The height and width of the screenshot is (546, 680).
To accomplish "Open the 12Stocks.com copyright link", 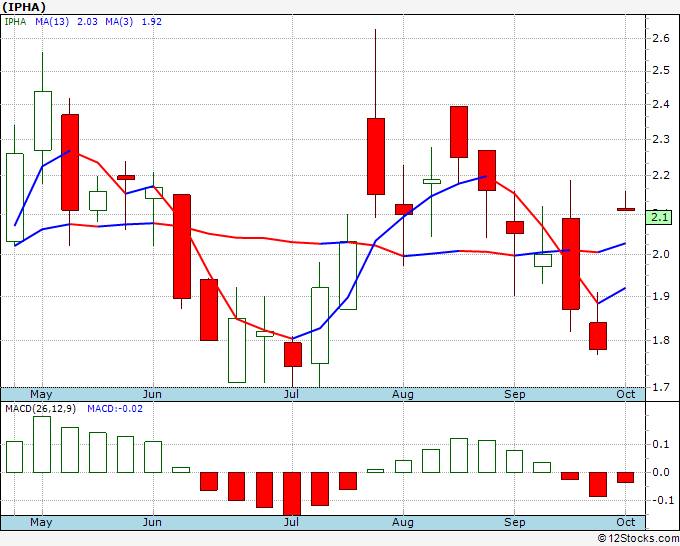I will click(x=638, y=538).
